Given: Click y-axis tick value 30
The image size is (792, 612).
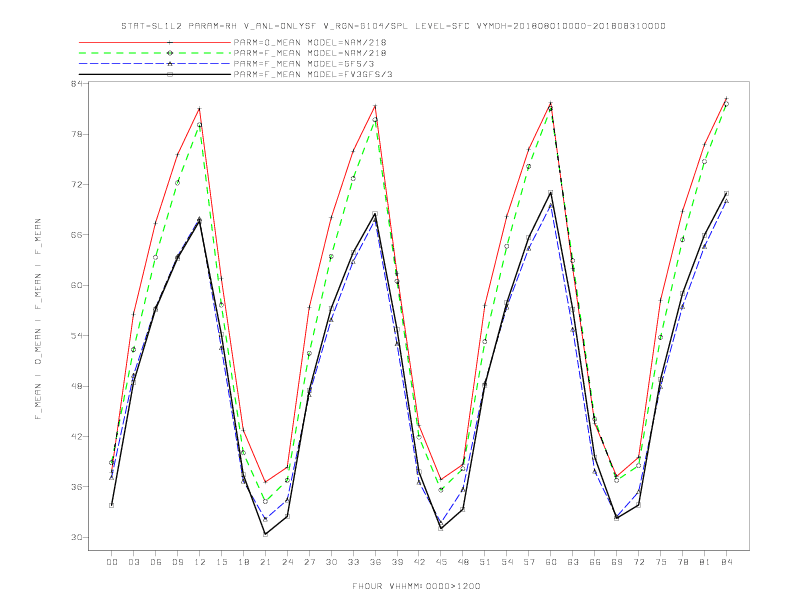Looking at the screenshot, I should (77, 537).
